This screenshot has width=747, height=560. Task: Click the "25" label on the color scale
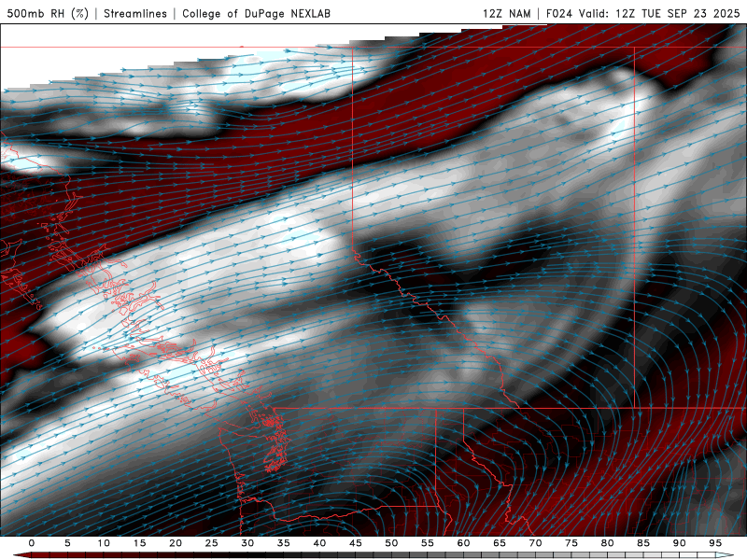click(x=212, y=543)
